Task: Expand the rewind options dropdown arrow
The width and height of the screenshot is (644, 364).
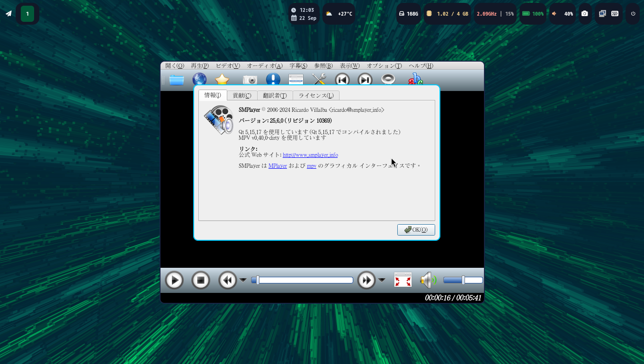Action: click(243, 280)
